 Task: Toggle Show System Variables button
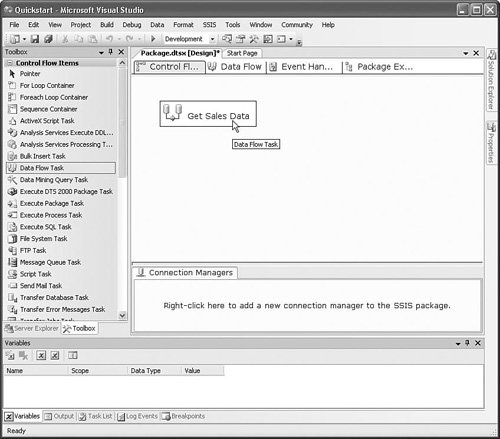coord(41,356)
